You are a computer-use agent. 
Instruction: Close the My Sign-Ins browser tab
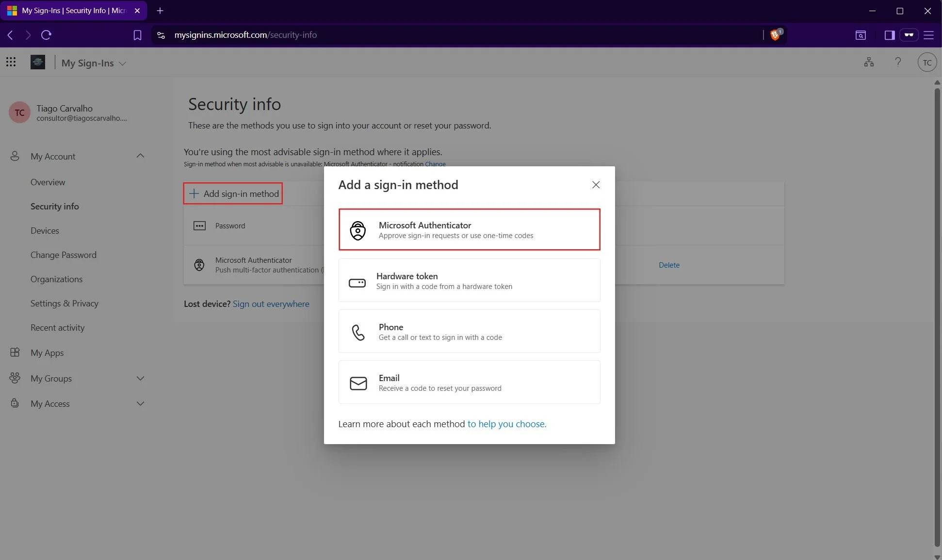[137, 10]
